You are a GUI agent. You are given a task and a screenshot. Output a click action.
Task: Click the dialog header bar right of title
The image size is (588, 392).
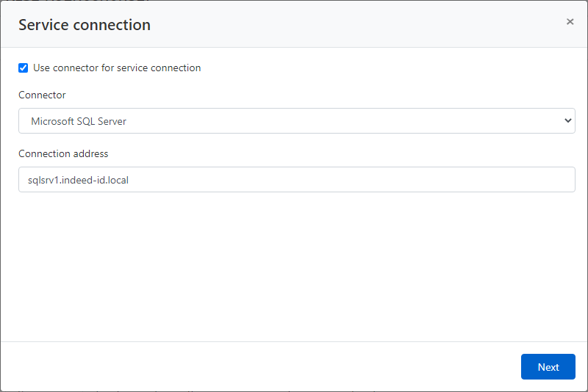coord(353,25)
